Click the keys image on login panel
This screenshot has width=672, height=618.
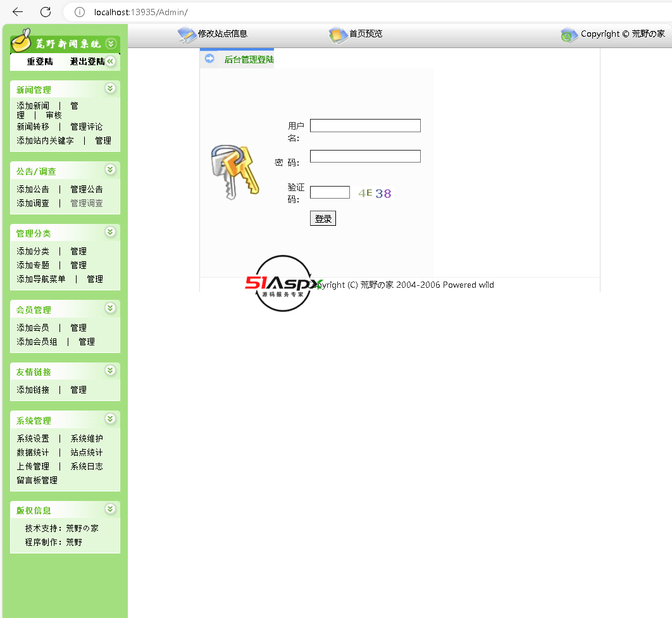click(x=235, y=172)
